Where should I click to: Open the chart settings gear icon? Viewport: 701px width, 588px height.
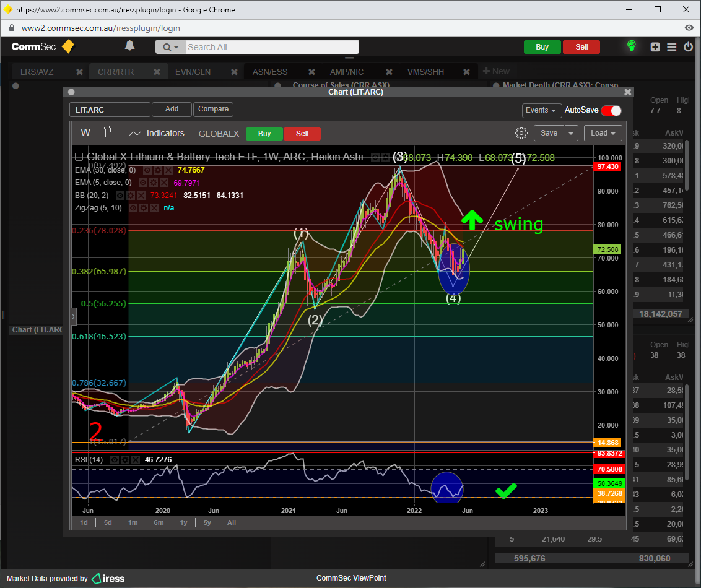[521, 133]
